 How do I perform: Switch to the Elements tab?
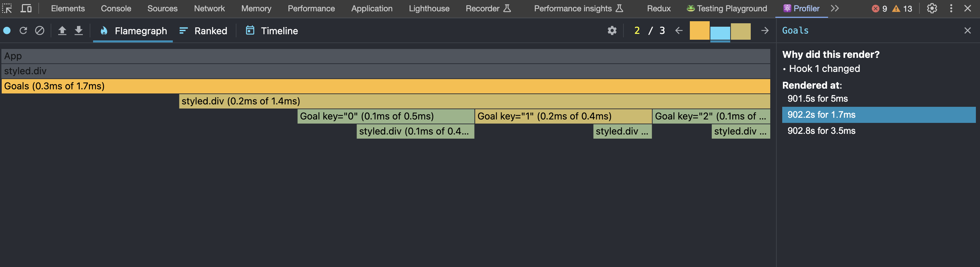68,8
